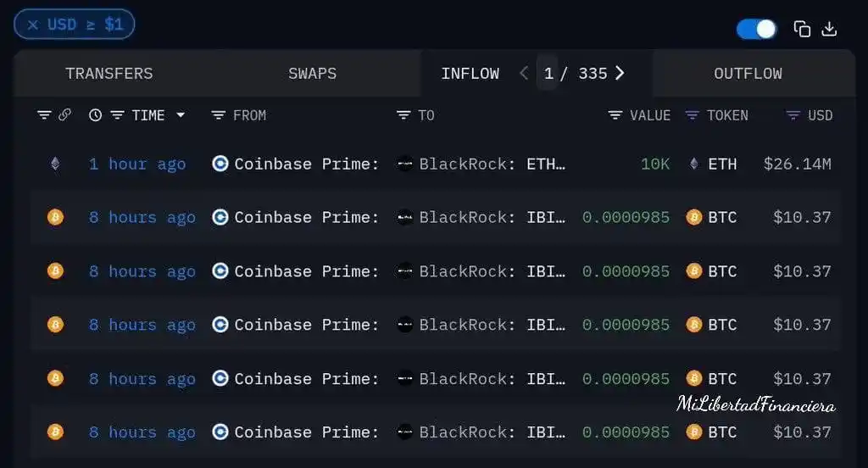The width and height of the screenshot is (868, 468).
Task: Toggle the blue switch at top right
Action: 756,29
